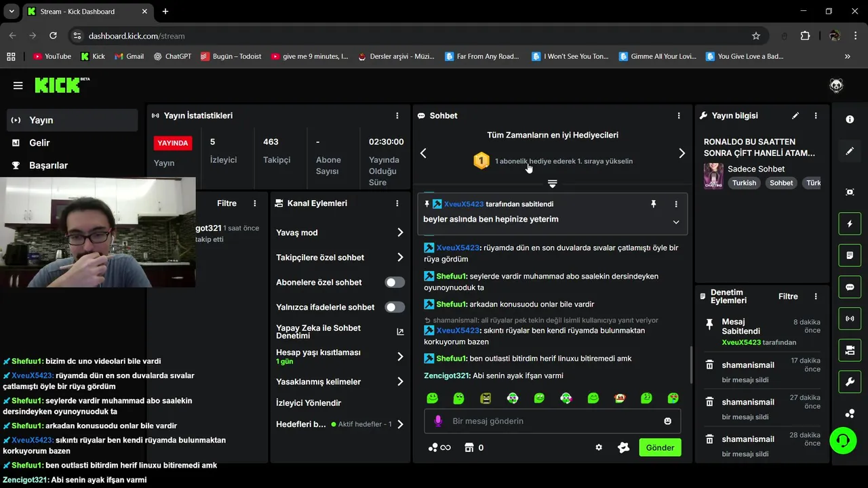Open the ChatGPT bookmark
The image size is (868, 488).
(x=172, y=56)
